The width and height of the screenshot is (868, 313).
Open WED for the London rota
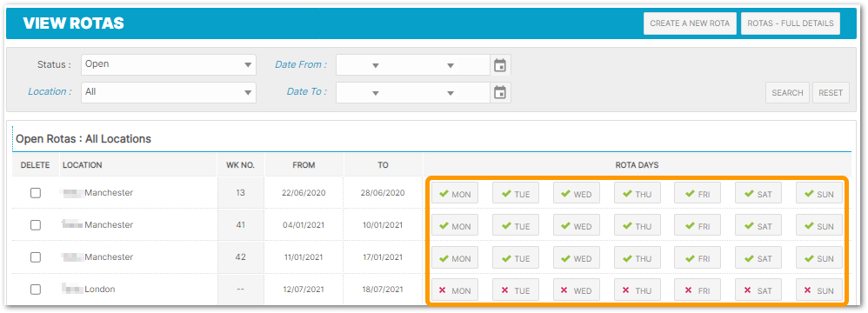pos(577,290)
